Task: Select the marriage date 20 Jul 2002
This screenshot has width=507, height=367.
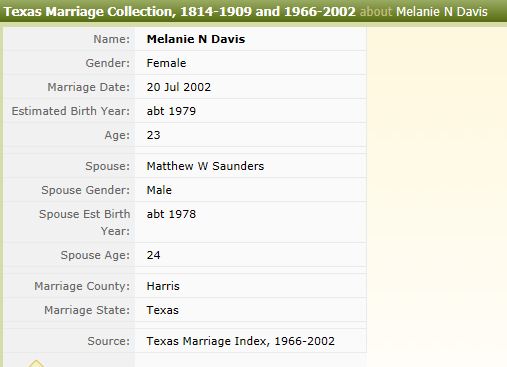Action: click(x=179, y=87)
